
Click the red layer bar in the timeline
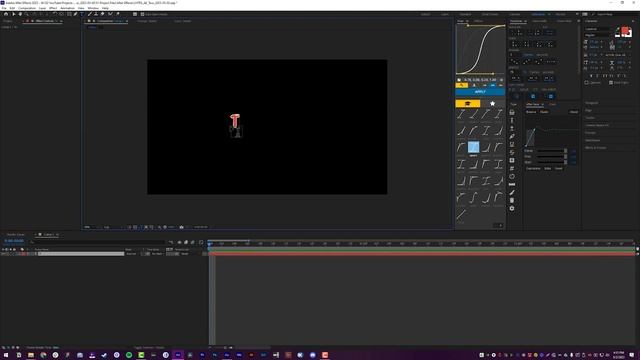click(422, 254)
